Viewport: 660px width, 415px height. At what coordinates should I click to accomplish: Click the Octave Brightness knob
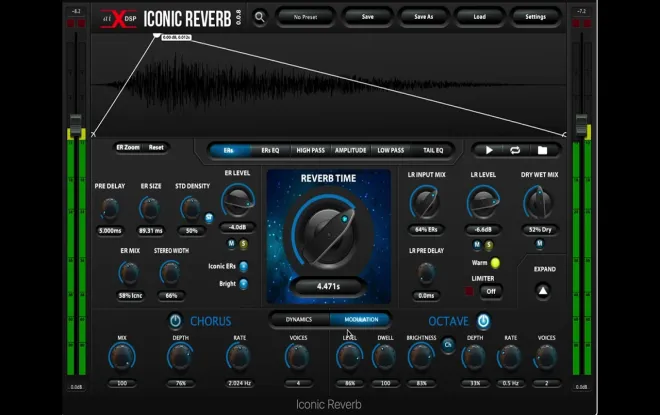[420, 357]
